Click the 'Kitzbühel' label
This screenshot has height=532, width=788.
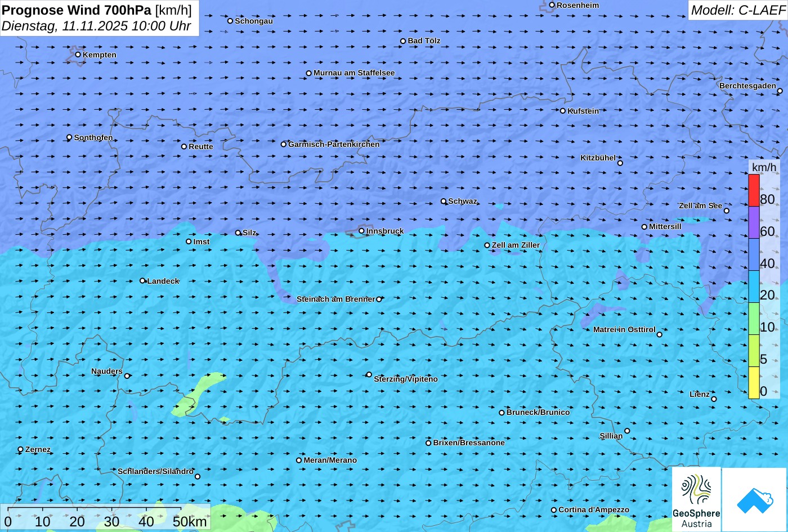(x=598, y=158)
